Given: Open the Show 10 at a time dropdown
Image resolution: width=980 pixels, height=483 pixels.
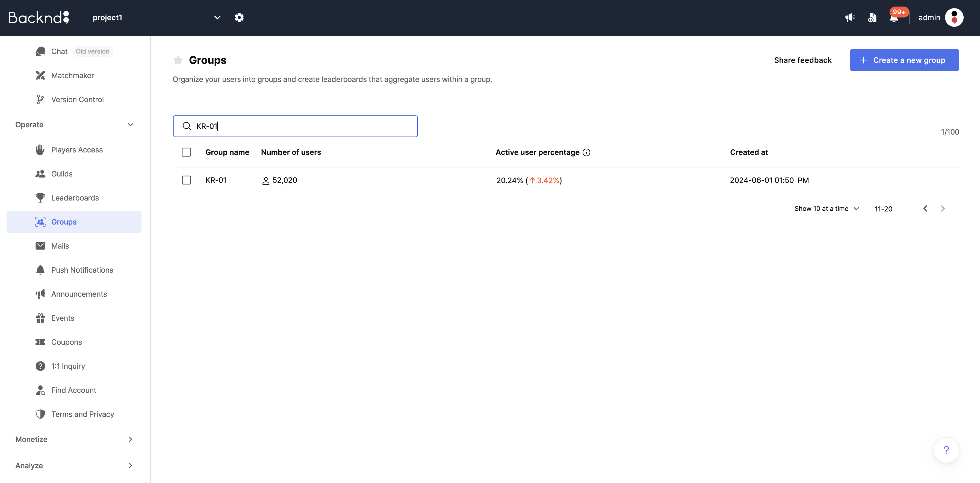Looking at the screenshot, I should 826,208.
